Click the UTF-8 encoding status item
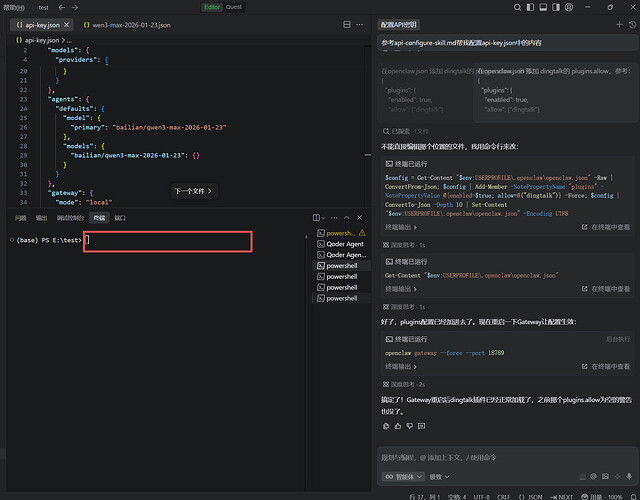Screen dimensions: 640x500 click(x=482, y=497)
